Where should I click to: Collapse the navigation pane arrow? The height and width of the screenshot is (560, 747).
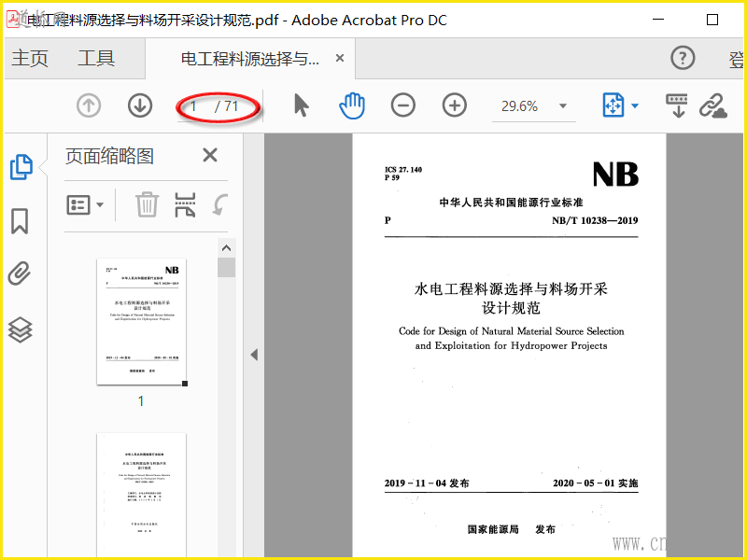254,355
